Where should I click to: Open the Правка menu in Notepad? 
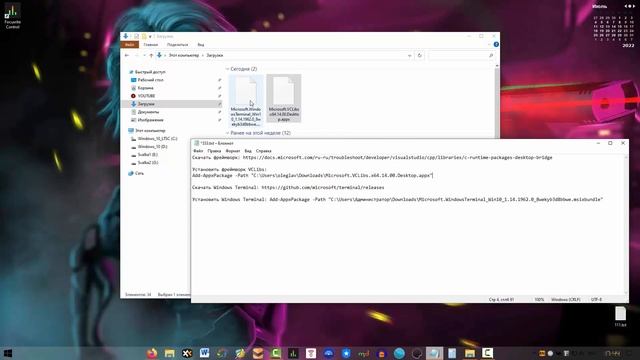point(214,151)
